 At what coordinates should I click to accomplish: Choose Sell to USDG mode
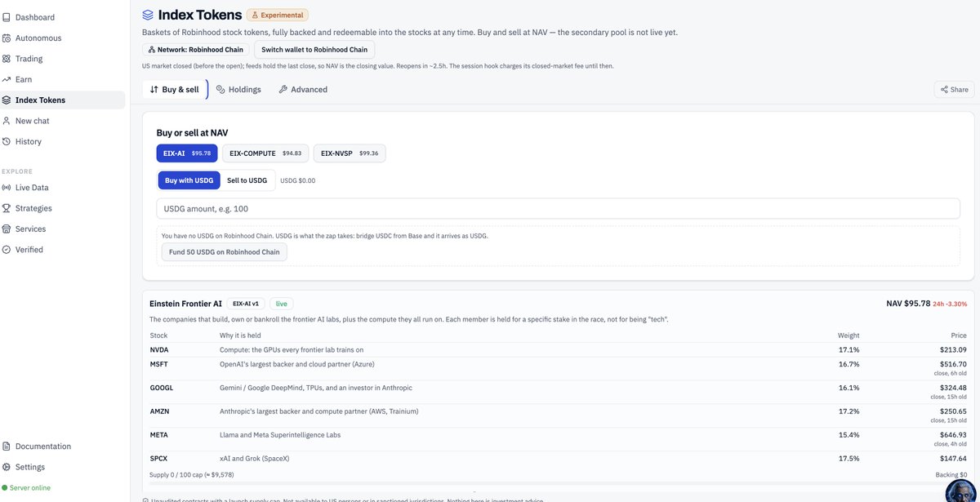[x=247, y=180]
